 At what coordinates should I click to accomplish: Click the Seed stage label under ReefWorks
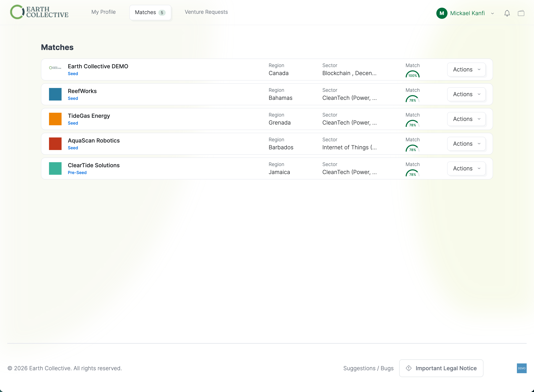tap(73, 98)
